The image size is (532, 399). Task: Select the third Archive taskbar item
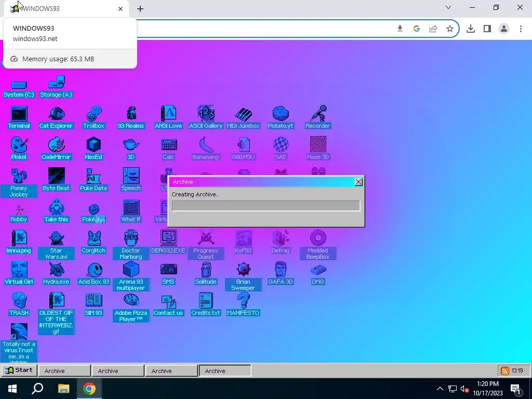[171, 371]
